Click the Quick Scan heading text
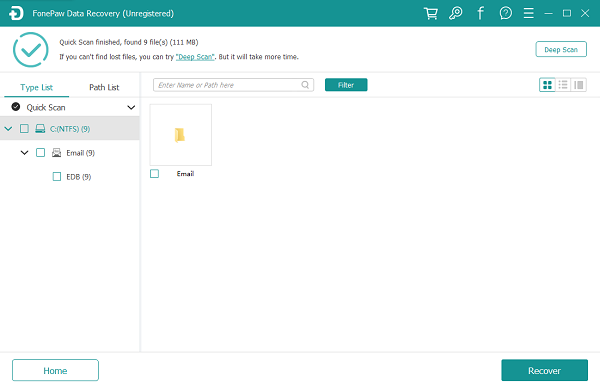The height and width of the screenshot is (392, 600). click(46, 108)
